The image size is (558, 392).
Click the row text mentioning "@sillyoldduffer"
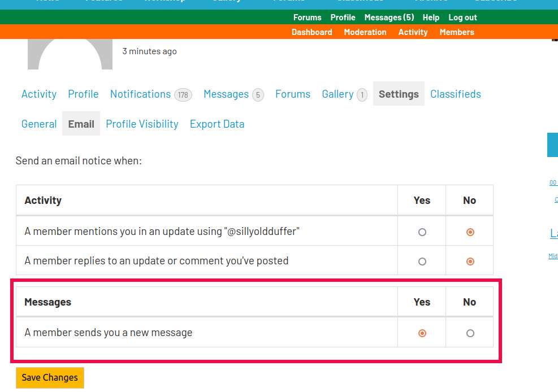(162, 232)
